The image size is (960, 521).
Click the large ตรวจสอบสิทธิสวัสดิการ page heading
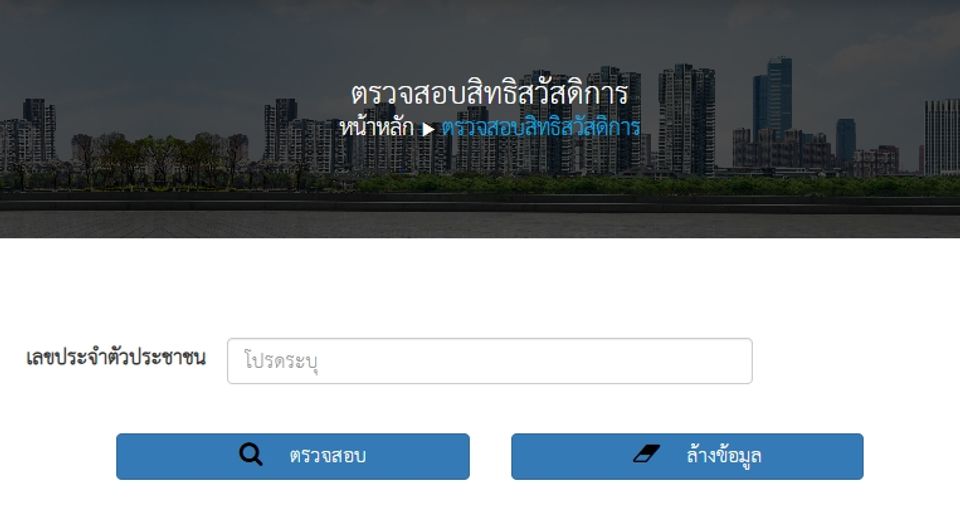(490, 94)
